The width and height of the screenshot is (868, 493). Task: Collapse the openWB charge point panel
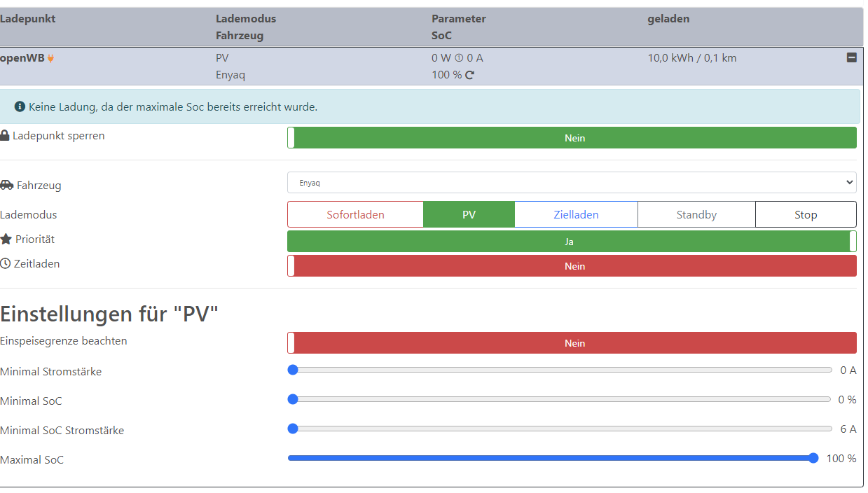pos(851,58)
